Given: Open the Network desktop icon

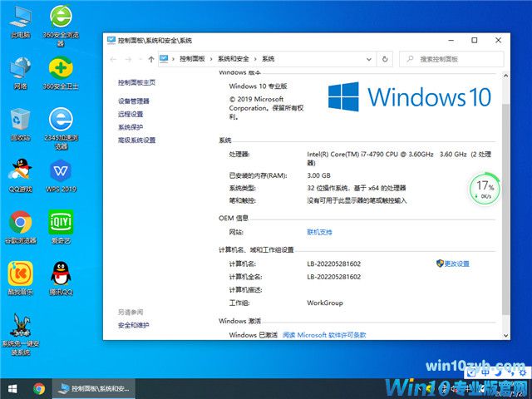Looking at the screenshot, I should point(20,73).
